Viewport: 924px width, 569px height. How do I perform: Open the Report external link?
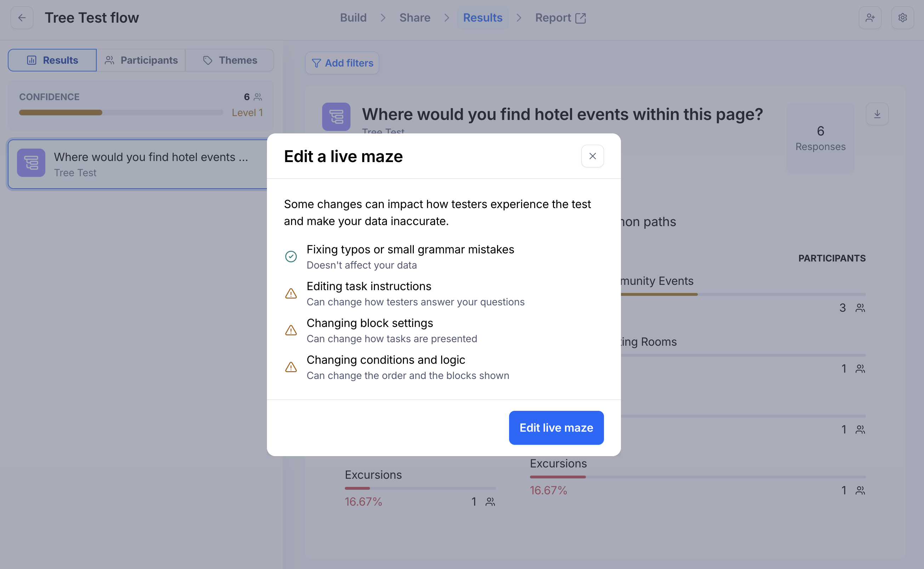pos(560,18)
